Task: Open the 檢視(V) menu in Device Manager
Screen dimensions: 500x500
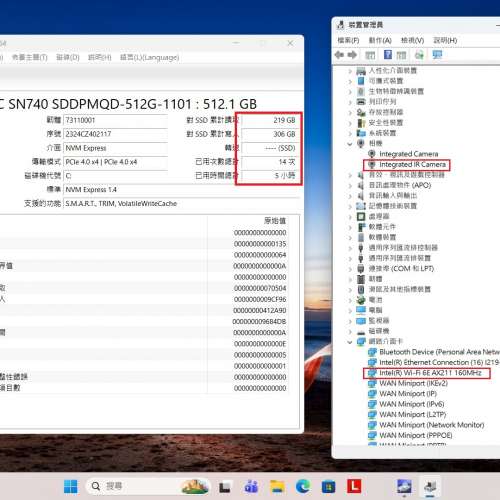Action: (x=412, y=40)
